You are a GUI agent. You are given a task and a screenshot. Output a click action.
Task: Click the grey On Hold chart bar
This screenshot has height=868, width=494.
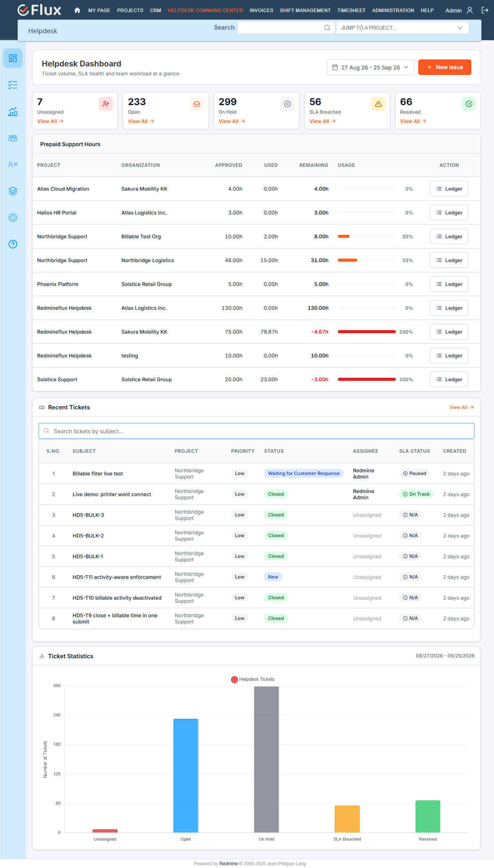tap(266, 759)
